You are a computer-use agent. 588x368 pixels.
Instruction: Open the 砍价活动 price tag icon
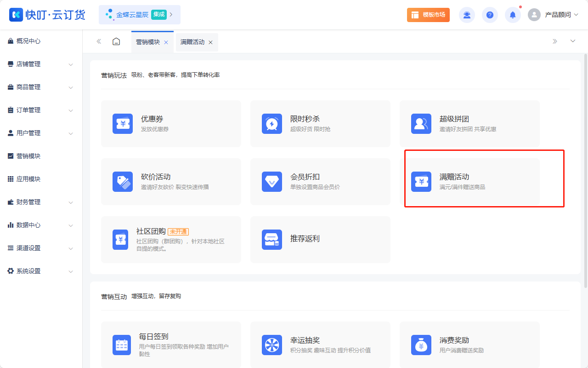click(x=123, y=182)
